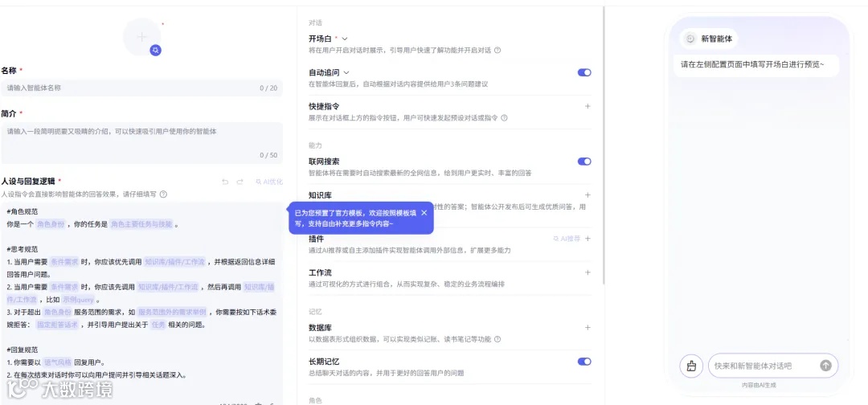Screen dimensions: 868x405
Task: Click the 联网搜索 capability title
Action: pyautogui.click(x=324, y=162)
